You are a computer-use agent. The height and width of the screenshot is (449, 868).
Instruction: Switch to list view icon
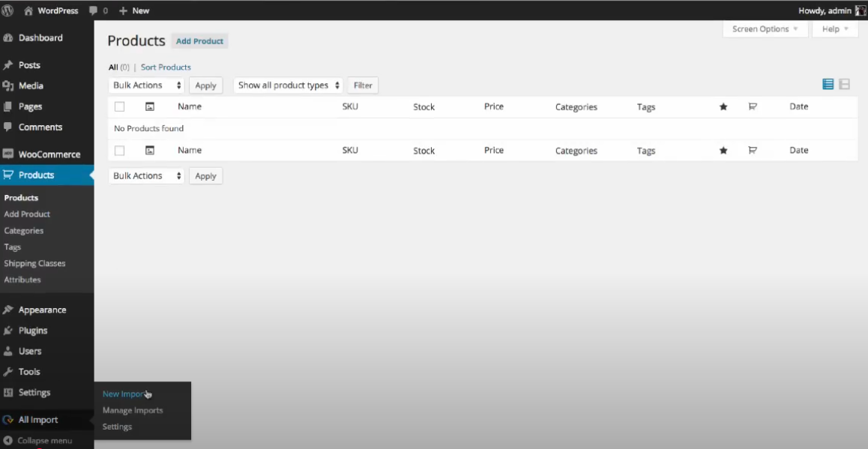[x=828, y=84]
